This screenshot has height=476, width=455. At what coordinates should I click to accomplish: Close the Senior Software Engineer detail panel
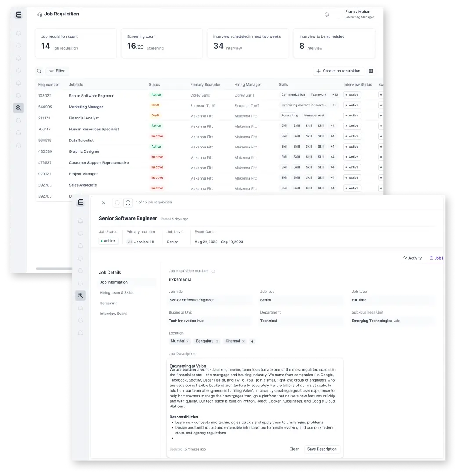pos(104,203)
